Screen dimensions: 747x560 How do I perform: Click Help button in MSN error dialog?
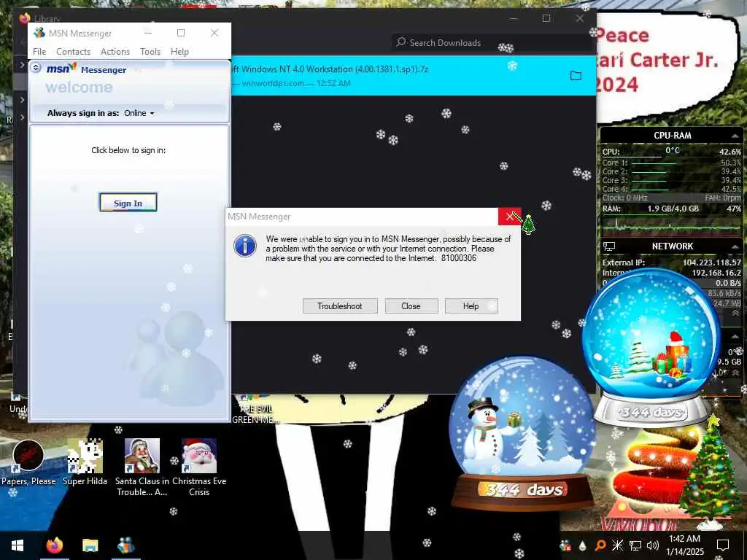[x=471, y=306]
